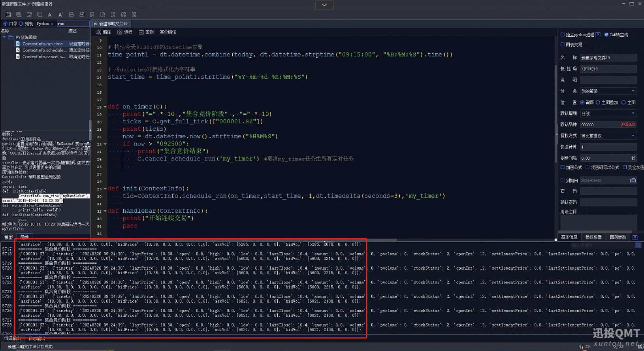Select the 主图叠加 position radio button
Screen dimensions: 644x351
point(598,102)
